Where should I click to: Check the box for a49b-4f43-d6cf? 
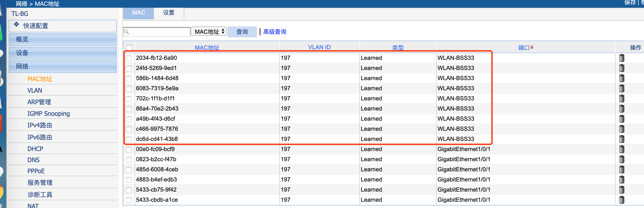tap(129, 119)
